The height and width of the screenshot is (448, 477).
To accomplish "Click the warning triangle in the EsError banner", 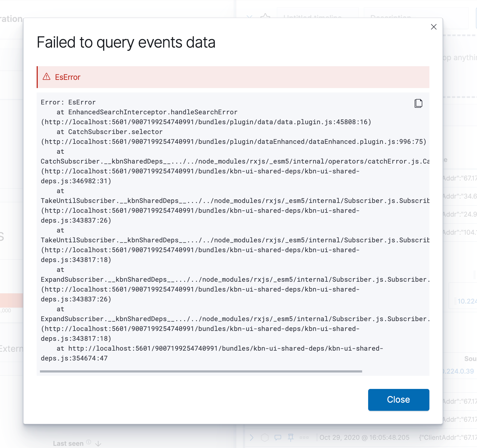I will point(47,77).
